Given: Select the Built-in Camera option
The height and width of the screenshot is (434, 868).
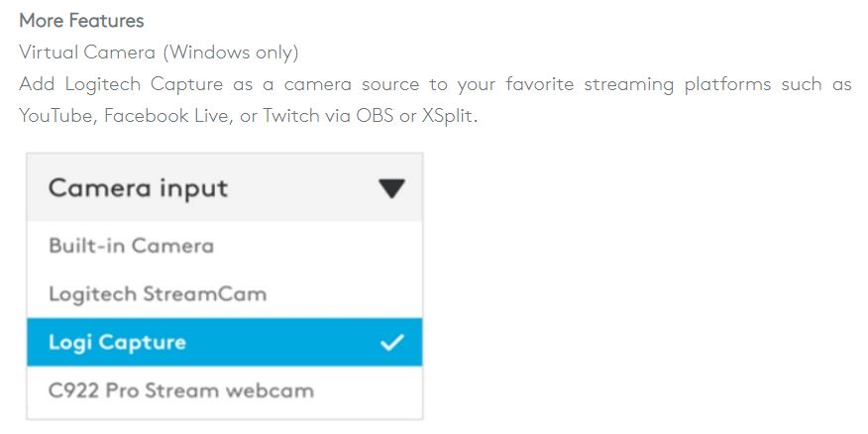Looking at the screenshot, I should 225,245.
